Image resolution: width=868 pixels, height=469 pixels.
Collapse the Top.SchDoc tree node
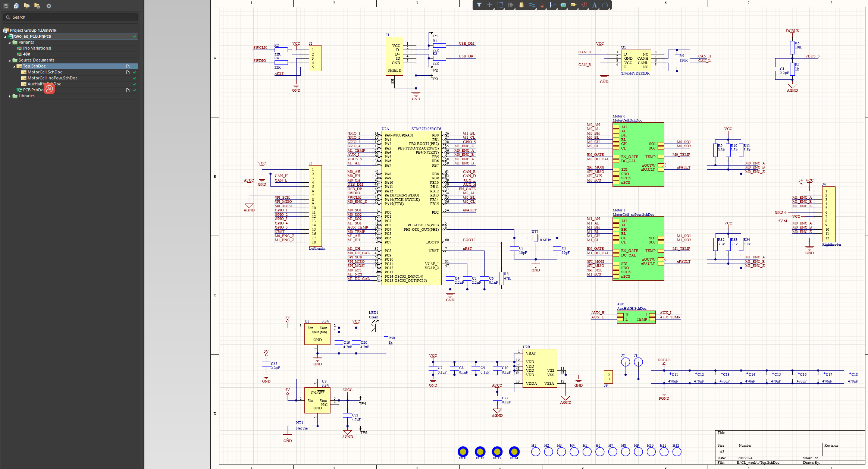point(14,66)
